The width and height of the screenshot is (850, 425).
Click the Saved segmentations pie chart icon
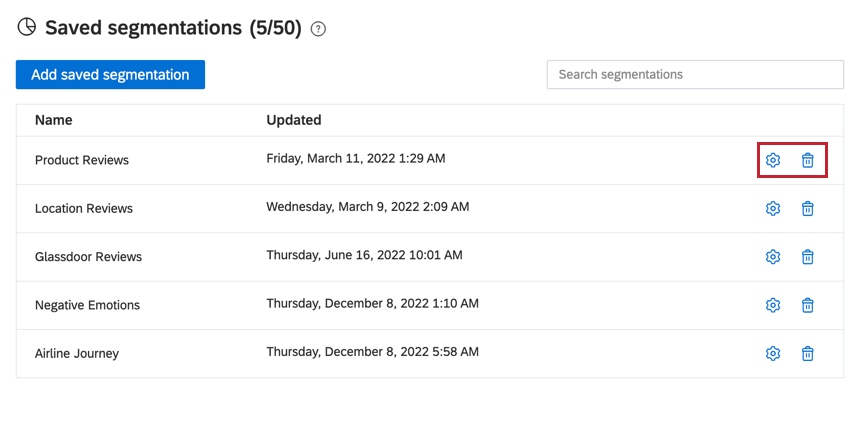coord(27,27)
